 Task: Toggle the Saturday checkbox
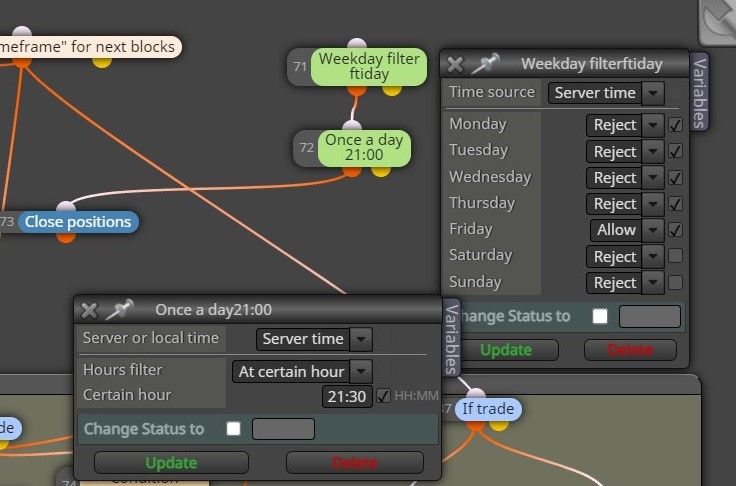tap(675, 256)
